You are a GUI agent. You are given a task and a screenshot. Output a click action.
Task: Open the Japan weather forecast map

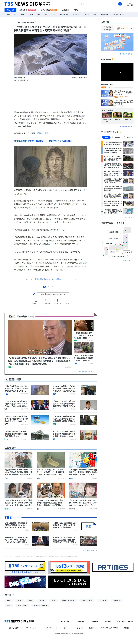tap(117, 42)
